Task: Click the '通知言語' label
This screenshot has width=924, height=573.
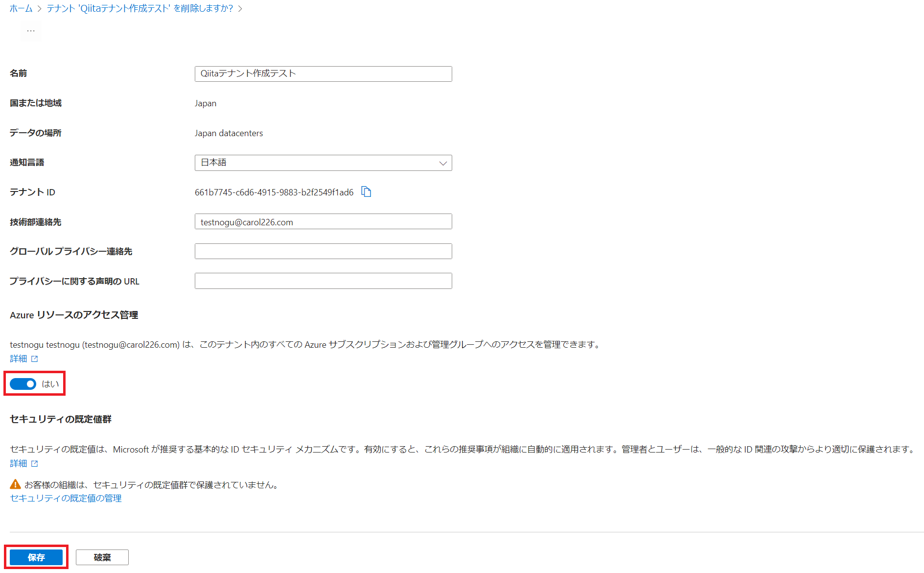Action: (x=27, y=163)
